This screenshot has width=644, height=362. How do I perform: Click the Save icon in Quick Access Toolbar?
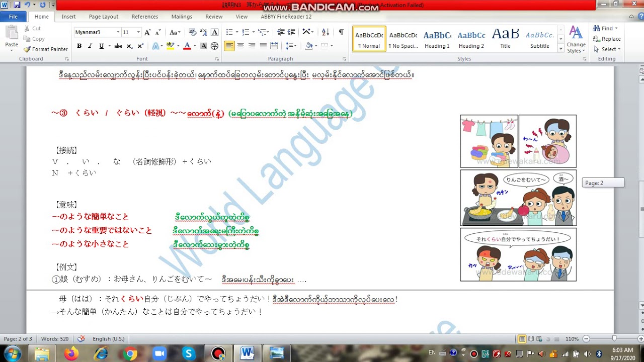tap(17, 5)
